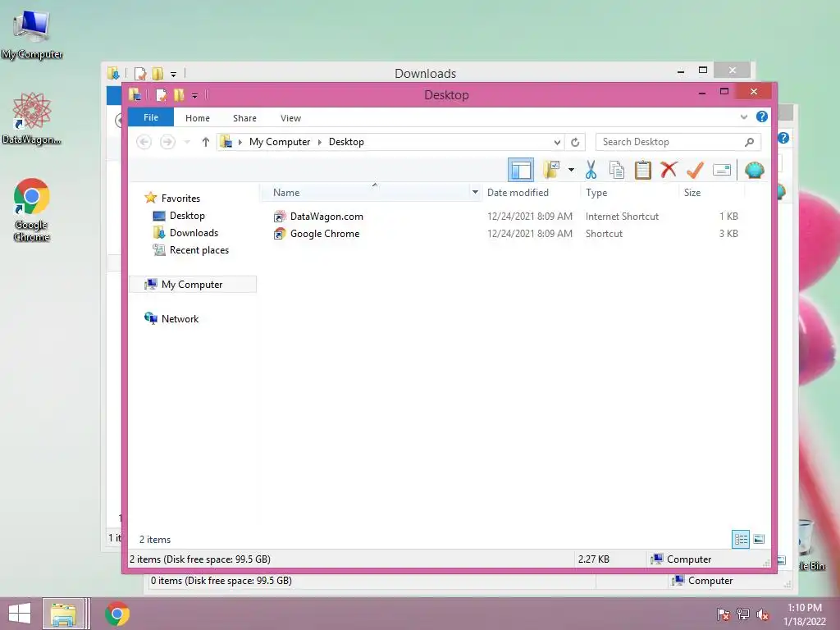Click the Desktop window title bar icon
The width and height of the screenshot is (840, 630).
point(135,95)
